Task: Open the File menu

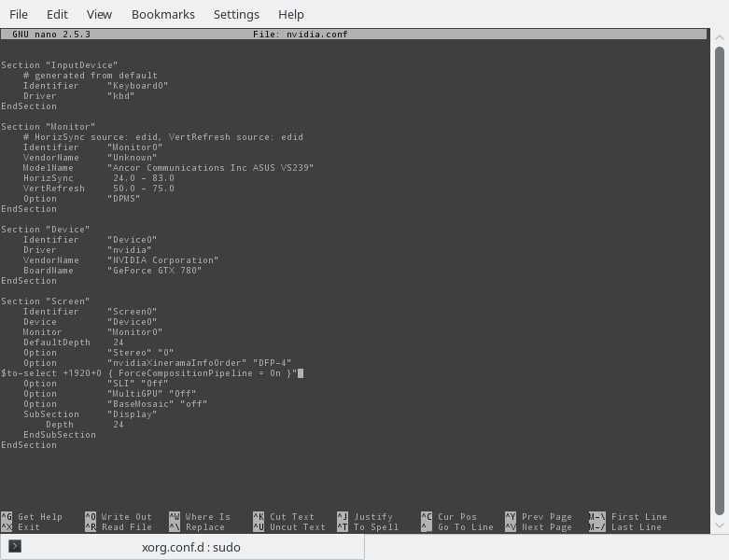Action: [x=19, y=14]
